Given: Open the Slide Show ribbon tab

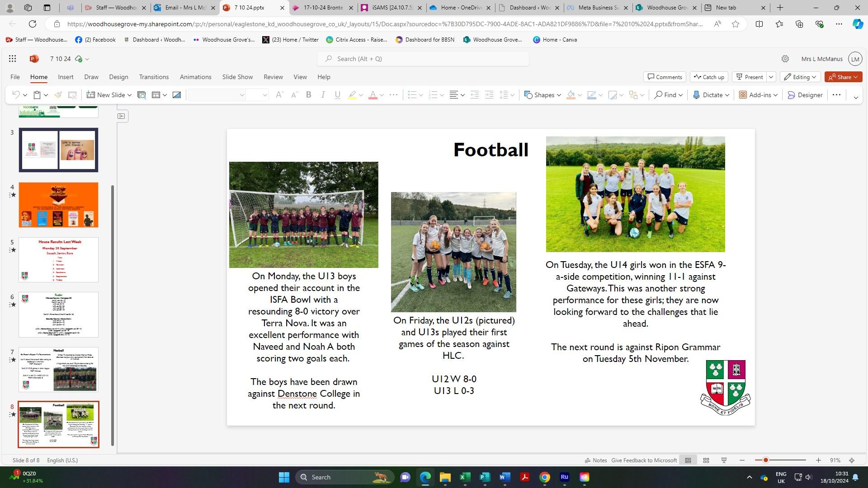Looking at the screenshot, I should pos(237,77).
